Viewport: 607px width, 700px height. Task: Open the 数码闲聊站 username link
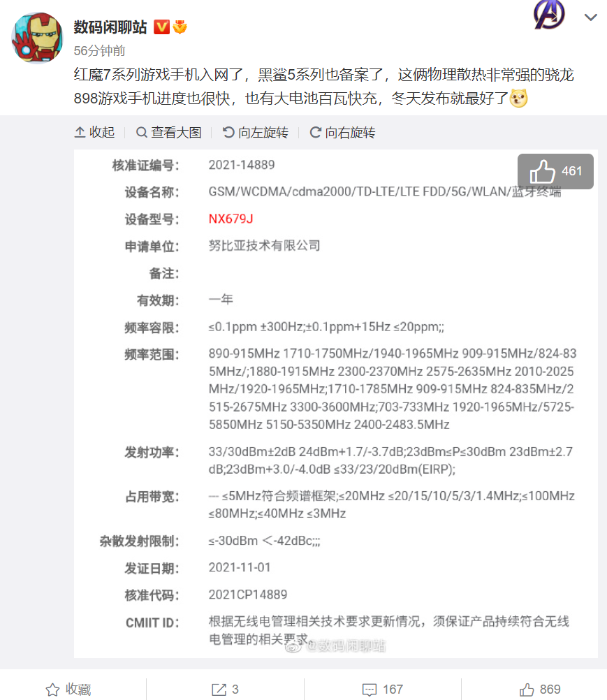point(110,27)
